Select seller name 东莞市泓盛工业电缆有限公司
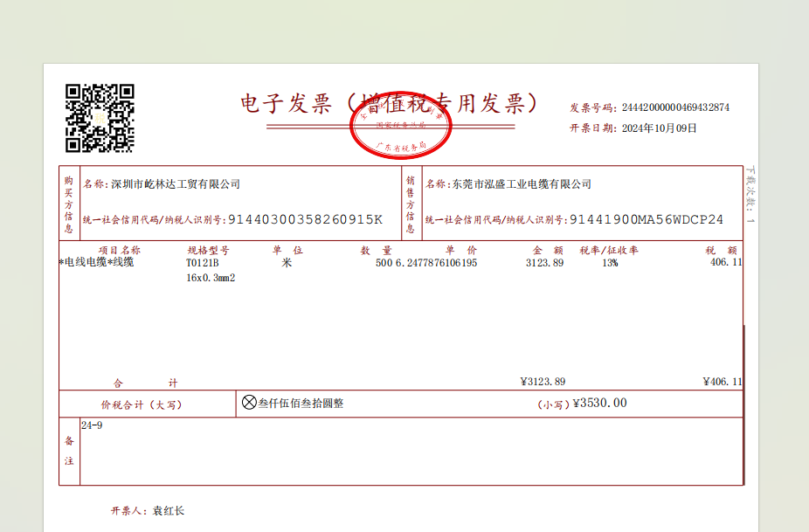 click(522, 184)
